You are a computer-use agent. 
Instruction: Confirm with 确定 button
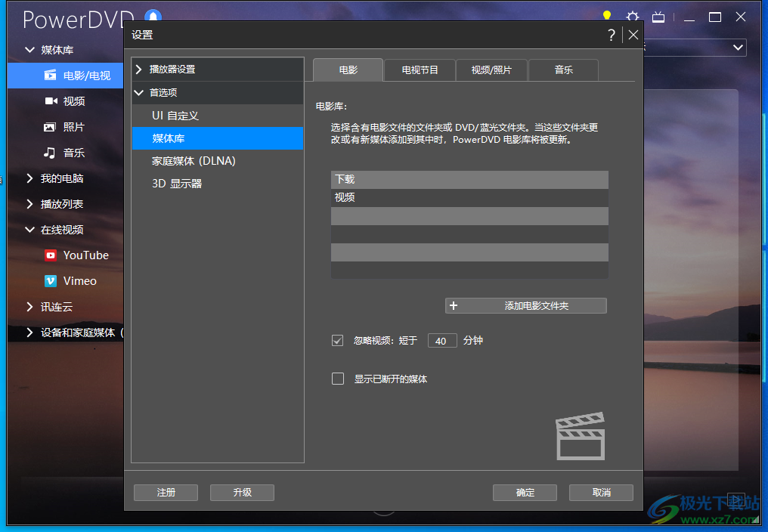[525, 492]
